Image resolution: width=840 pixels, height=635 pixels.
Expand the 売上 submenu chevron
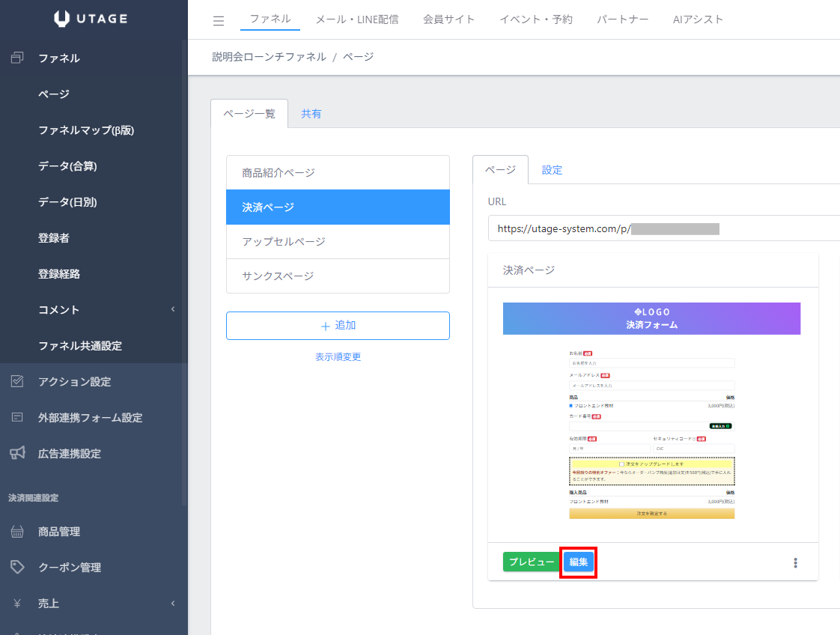[x=173, y=604]
